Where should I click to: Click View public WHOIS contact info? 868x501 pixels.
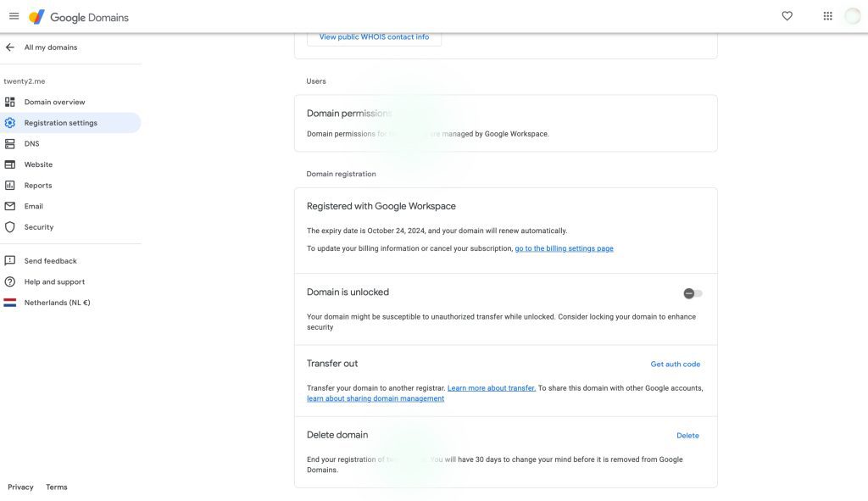point(374,37)
